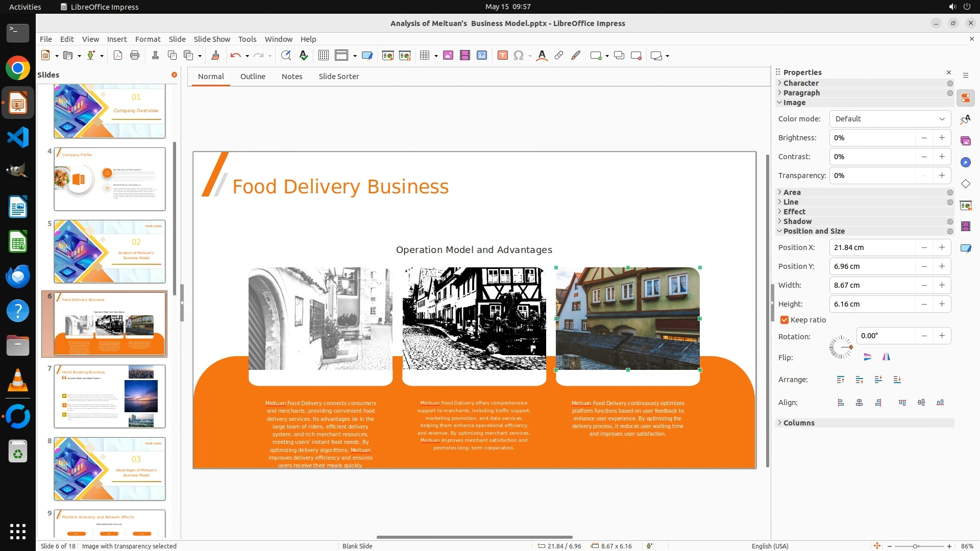980x551 pixels.
Task: Click Insert Image toolbar icon
Action: (448, 56)
